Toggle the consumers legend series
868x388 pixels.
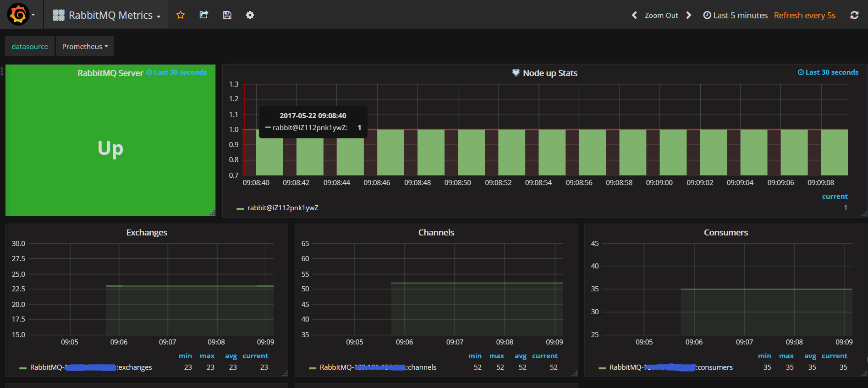[x=671, y=367]
